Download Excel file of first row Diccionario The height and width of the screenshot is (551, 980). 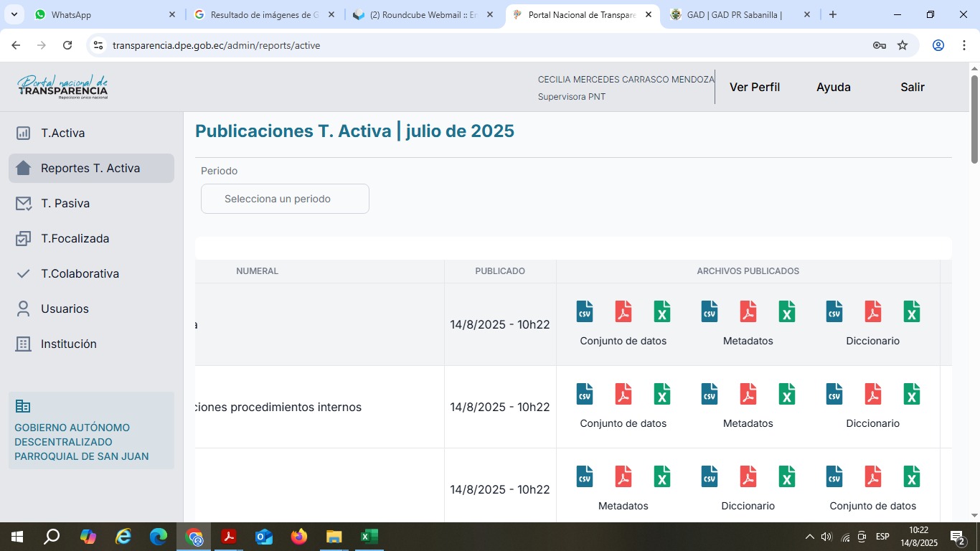911,312
